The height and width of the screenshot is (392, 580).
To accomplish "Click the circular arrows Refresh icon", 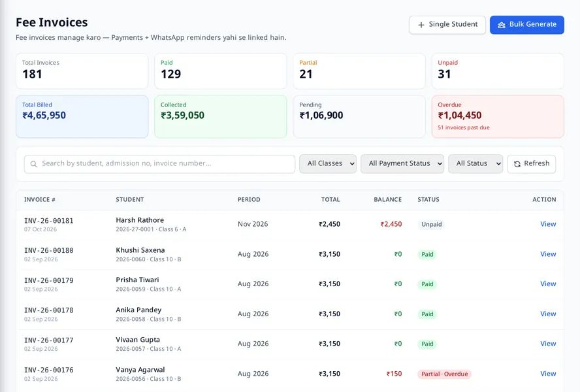I will click(517, 164).
